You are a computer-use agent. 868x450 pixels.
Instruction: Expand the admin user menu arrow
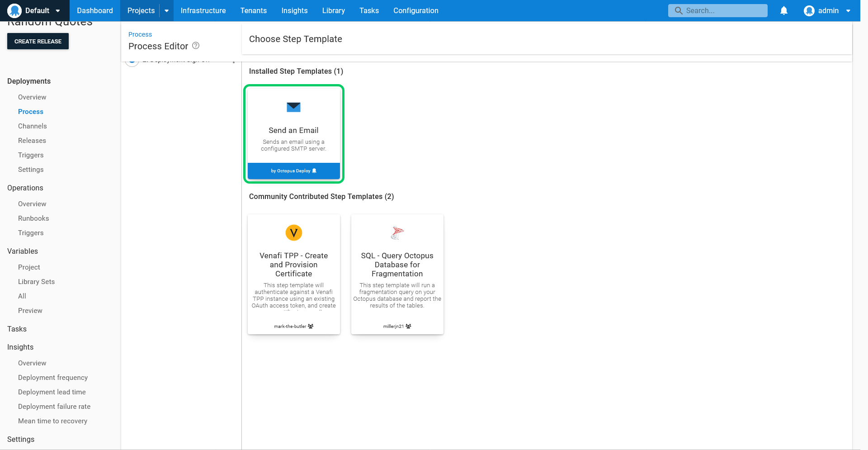[848, 11]
